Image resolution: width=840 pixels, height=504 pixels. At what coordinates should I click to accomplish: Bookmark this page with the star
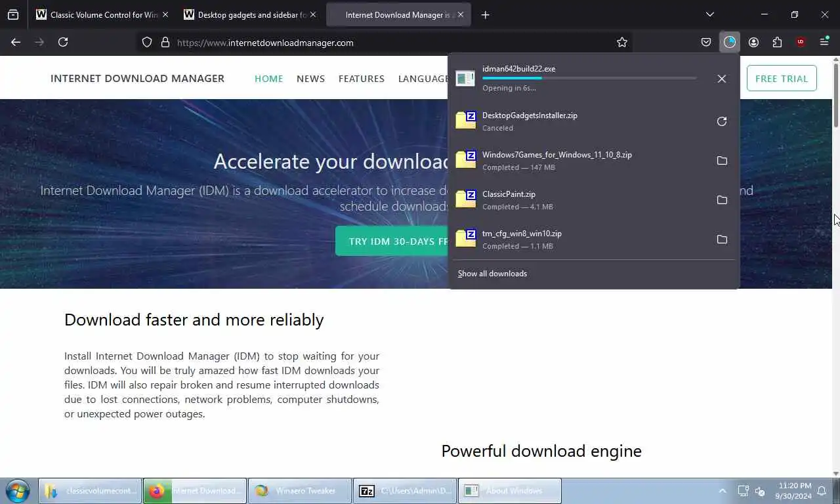pyautogui.click(x=622, y=42)
